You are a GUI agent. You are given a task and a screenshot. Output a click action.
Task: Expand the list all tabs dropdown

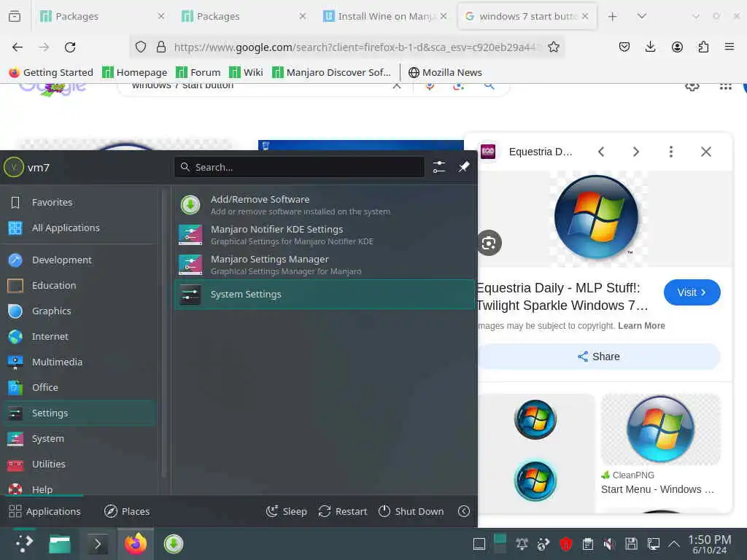tap(642, 16)
